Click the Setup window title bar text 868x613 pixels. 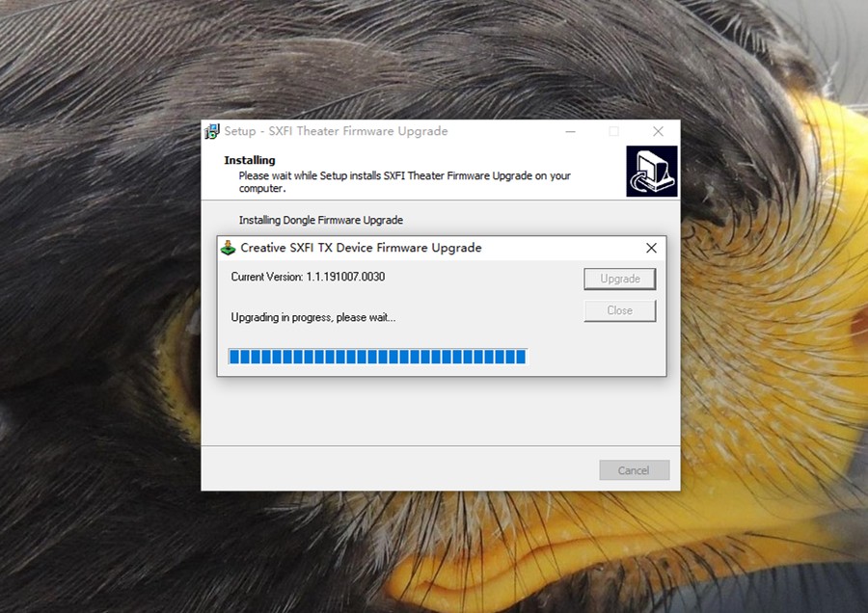click(x=336, y=131)
